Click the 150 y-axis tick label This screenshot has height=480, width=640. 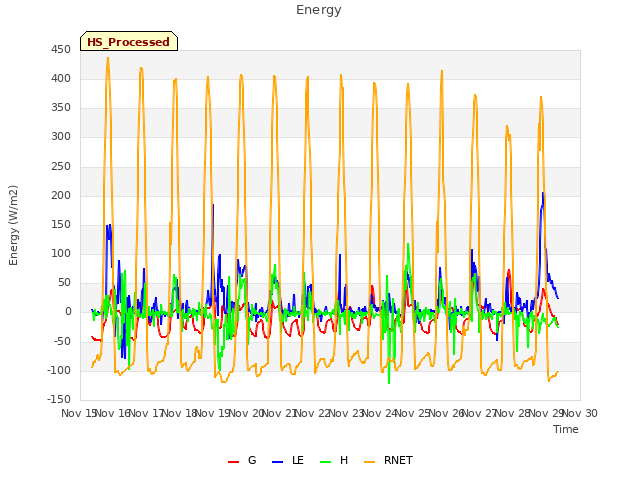pyautogui.click(x=61, y=224)
